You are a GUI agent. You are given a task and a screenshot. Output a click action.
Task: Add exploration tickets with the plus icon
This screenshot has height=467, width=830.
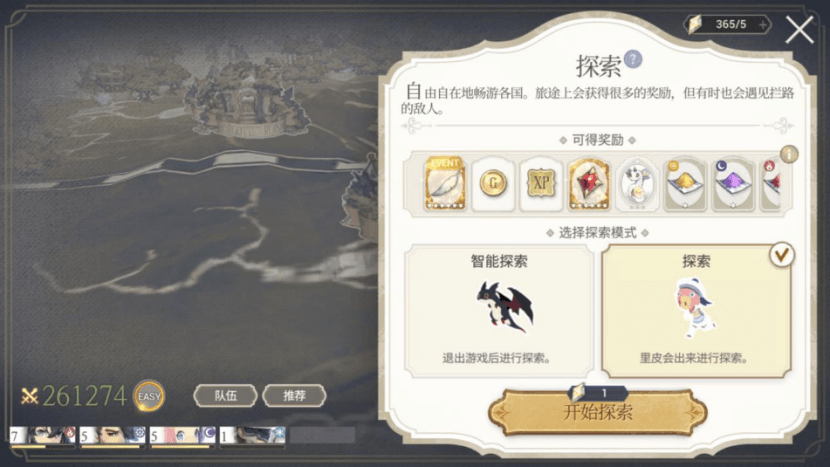pyautogui.click(x=763, y=24)
